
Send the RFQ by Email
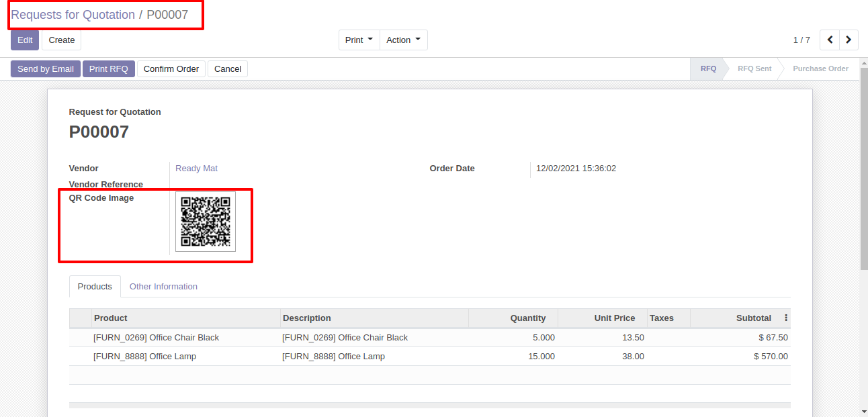tap(46, 69)
